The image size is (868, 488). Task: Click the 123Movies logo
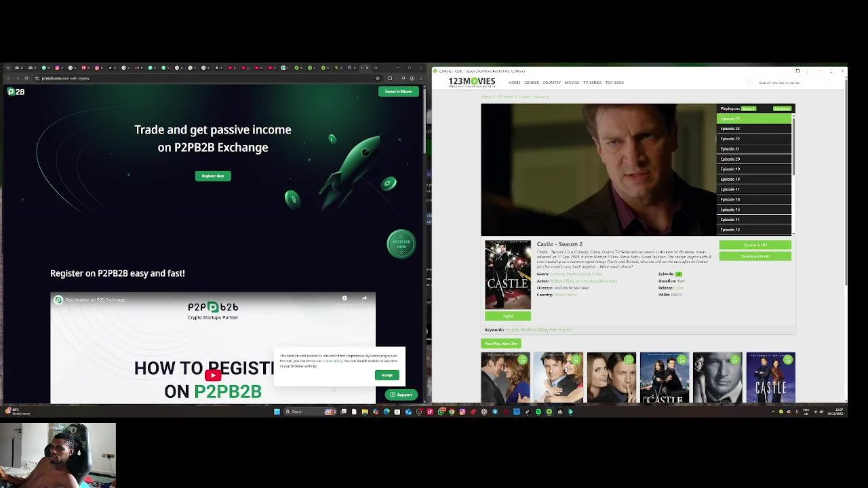point(472,82)
